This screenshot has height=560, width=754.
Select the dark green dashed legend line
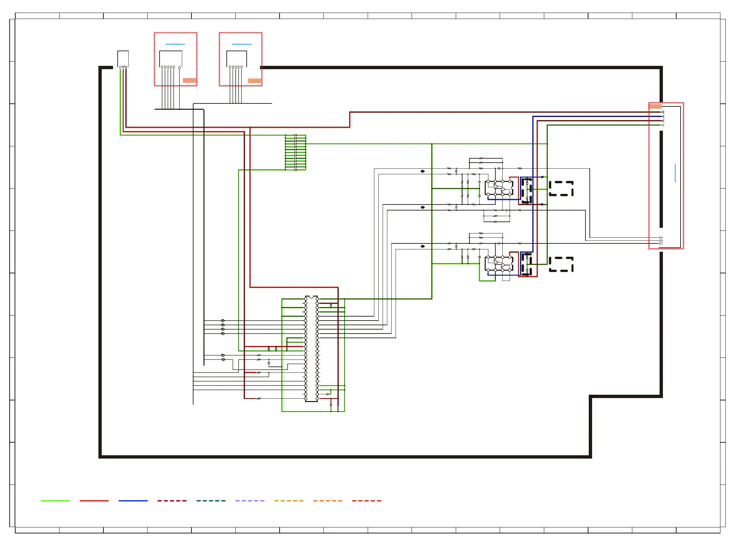coord(211,501)
